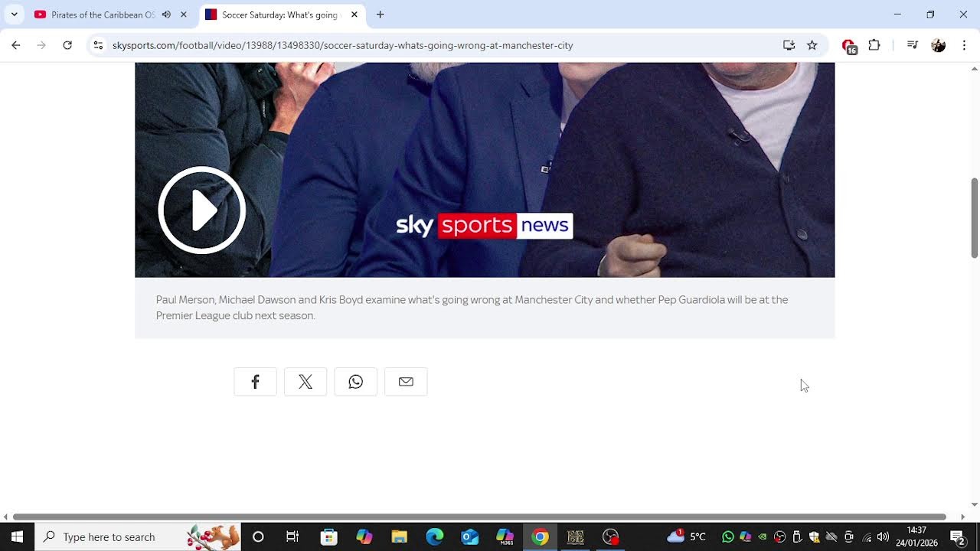Screen dimensions: 980x551
Task: Close the Soccer Saturday tab
Action: pos(354,15)
